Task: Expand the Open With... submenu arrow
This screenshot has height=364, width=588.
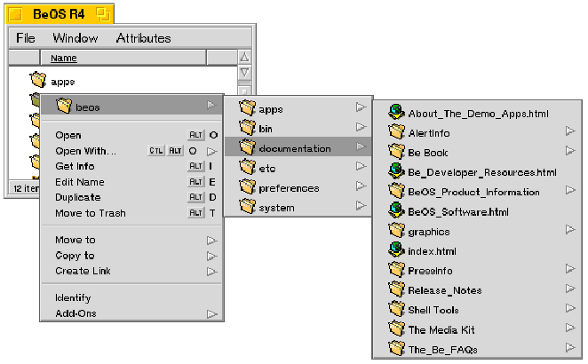Action: [212, 151]
